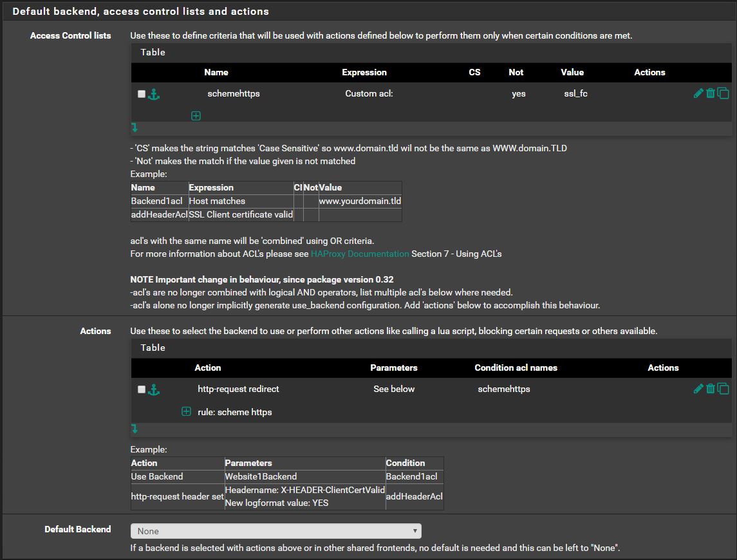Click the 'See below' parameters cell
This screenshot has height=560, width=737.
pos(394,389)
